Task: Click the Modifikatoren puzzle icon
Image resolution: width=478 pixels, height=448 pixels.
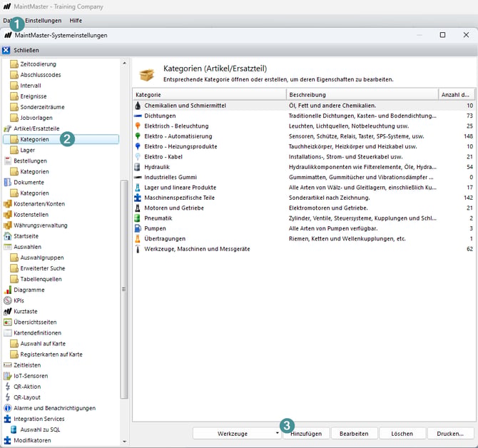Action: (8, 440)
